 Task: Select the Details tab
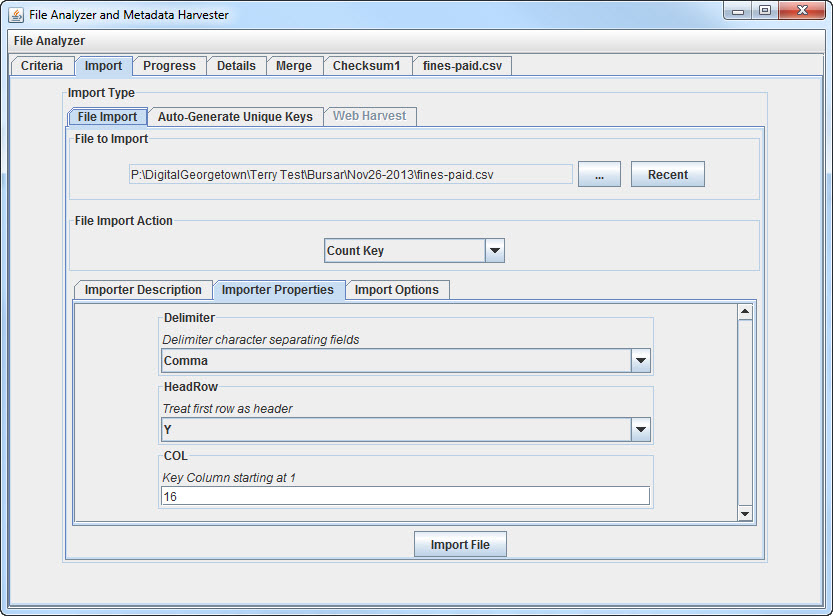[236, 66]
